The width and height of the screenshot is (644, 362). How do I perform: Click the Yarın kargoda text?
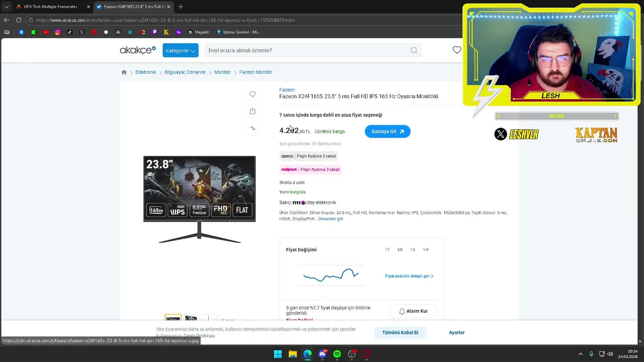pyautogui.click(x=292, y=192)
